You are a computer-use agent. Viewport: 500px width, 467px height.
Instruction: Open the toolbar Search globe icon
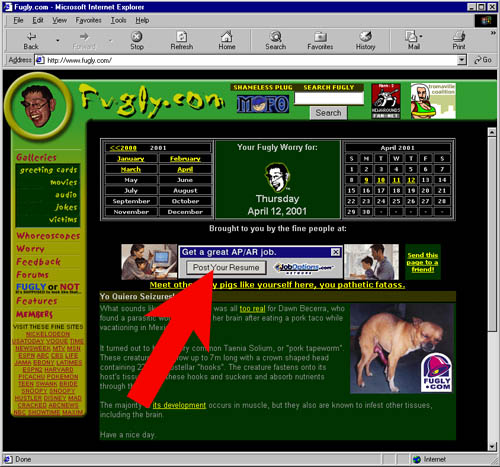coord(276,36)
